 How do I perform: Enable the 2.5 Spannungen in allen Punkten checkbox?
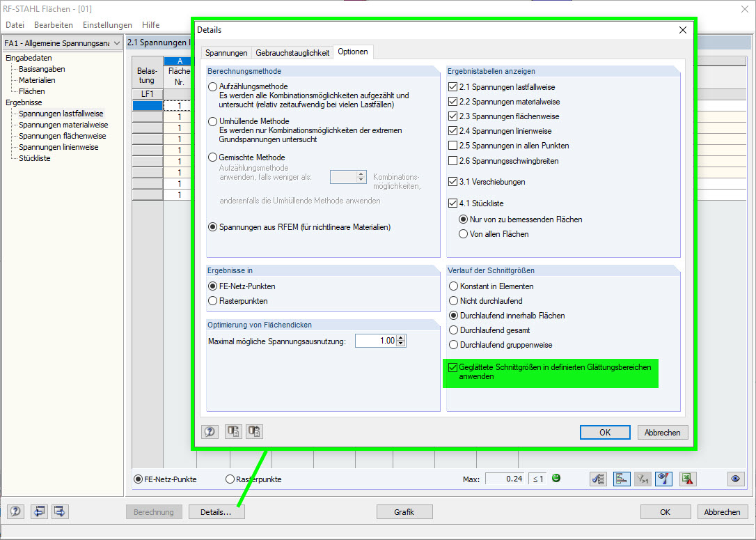tap(452, 145)
